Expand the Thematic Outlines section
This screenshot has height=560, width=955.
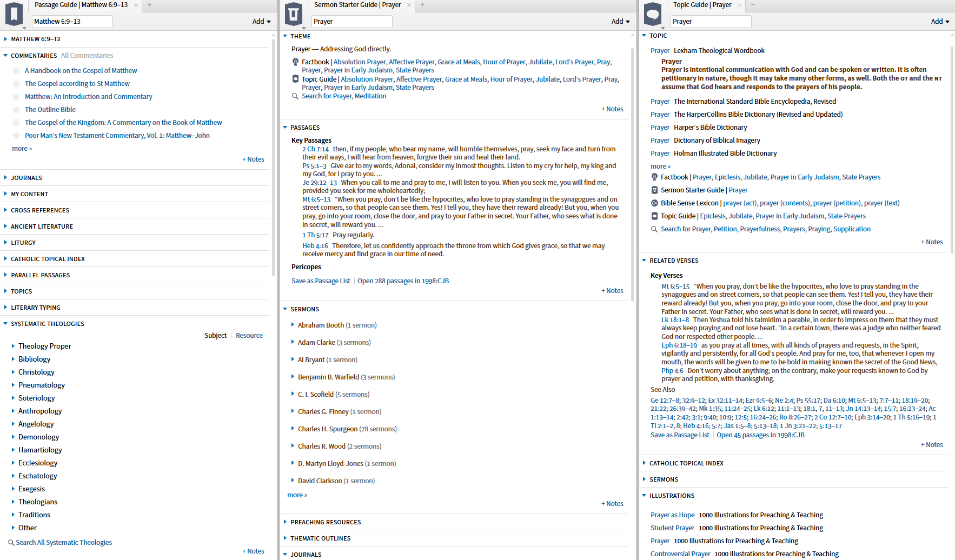[x=285, y=538]
